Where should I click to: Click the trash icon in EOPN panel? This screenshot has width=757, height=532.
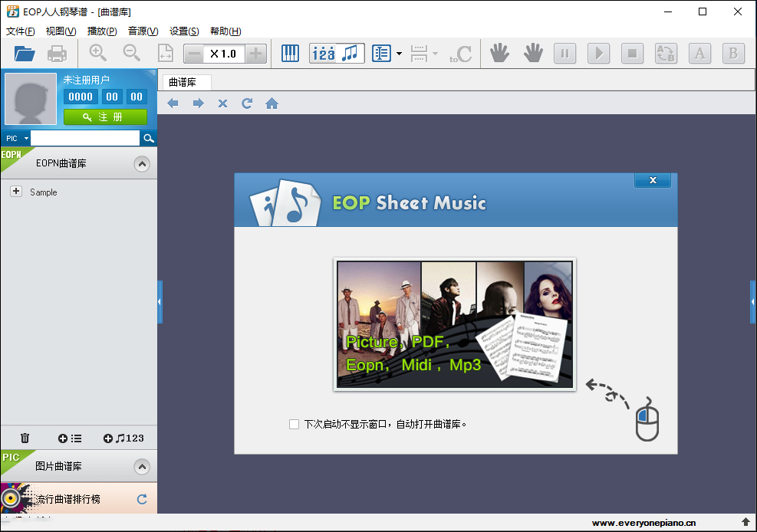coord(25,438)
